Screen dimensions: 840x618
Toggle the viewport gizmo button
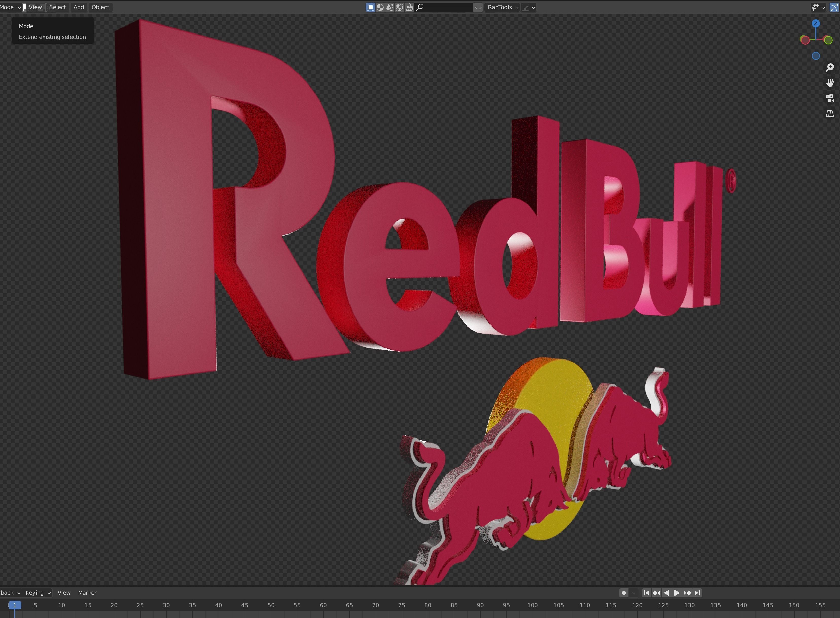tap(834, 7)
